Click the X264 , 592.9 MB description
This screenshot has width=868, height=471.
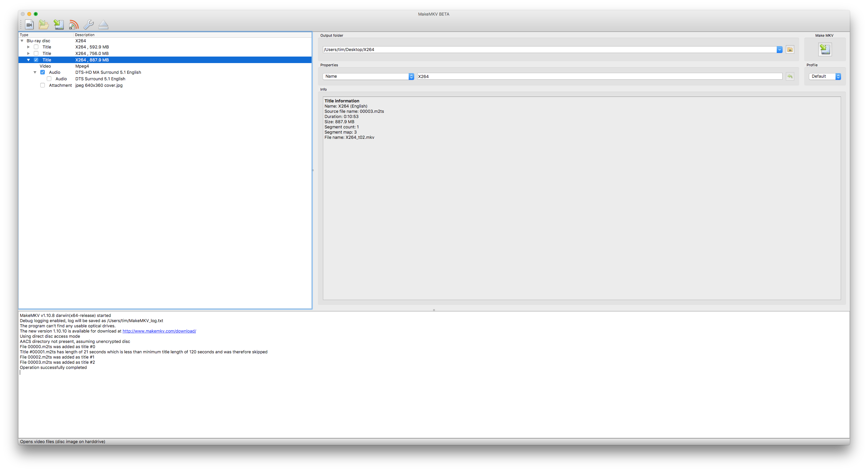click(92, 47)
